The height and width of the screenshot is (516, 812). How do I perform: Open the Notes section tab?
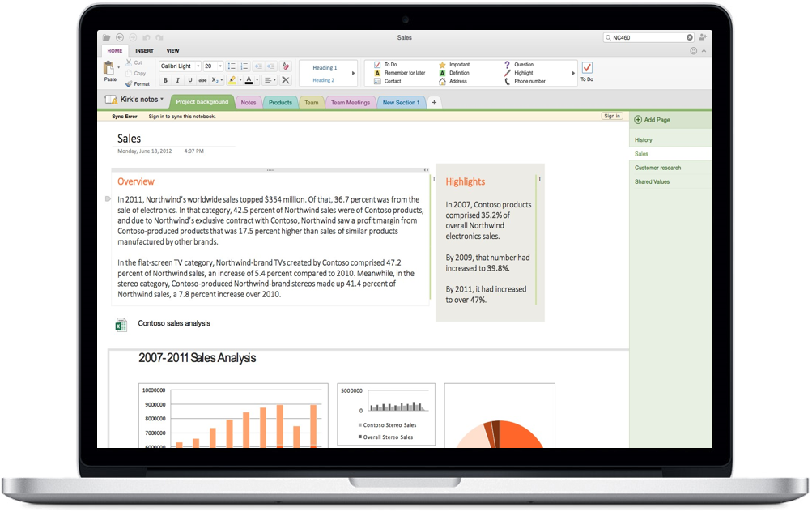pyautogui.click(x=248, y=103)
